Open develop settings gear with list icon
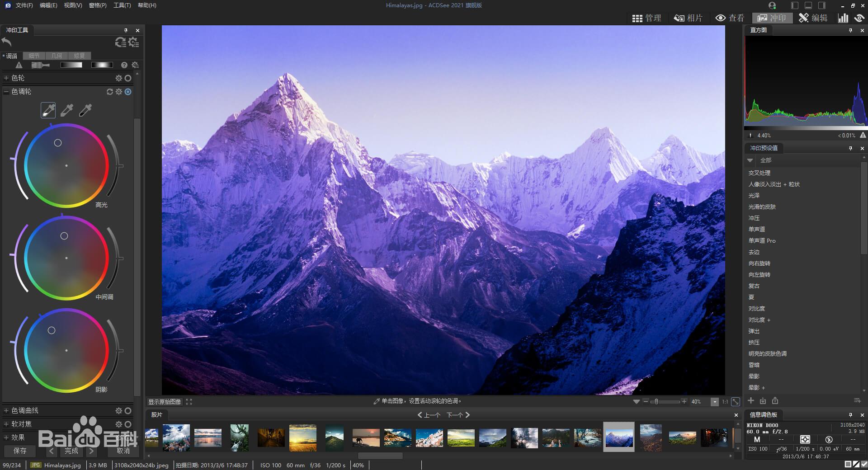 [133, 42]
